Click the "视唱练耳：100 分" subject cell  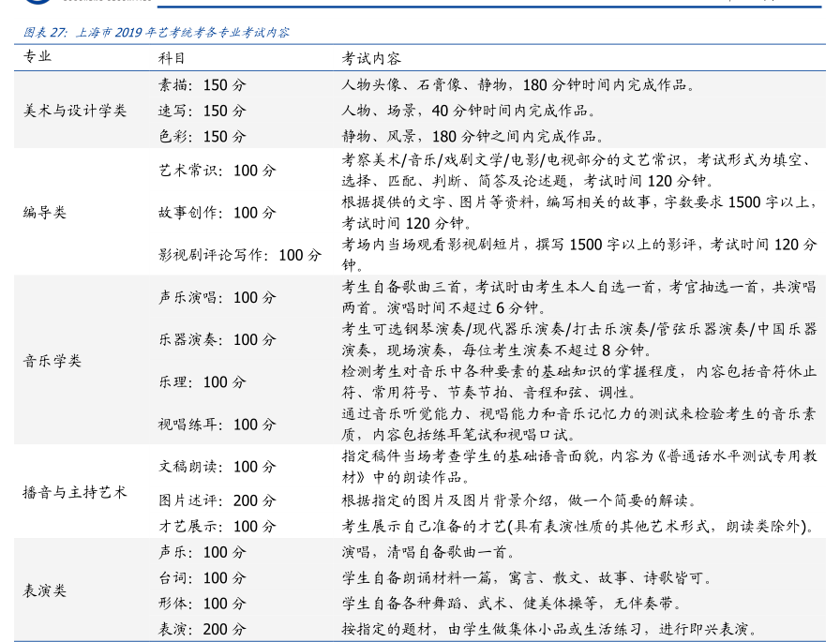coord(217,425)
